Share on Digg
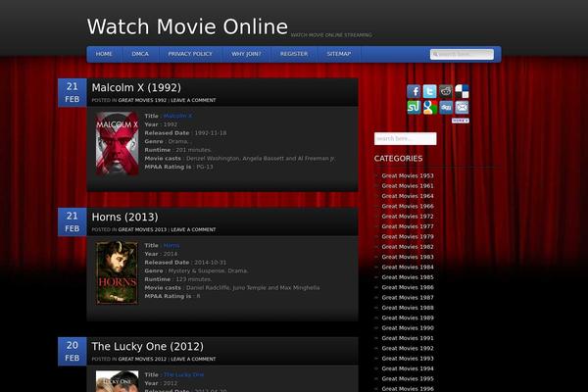Viewport: 588px width, 392px height. click(446, 107)
